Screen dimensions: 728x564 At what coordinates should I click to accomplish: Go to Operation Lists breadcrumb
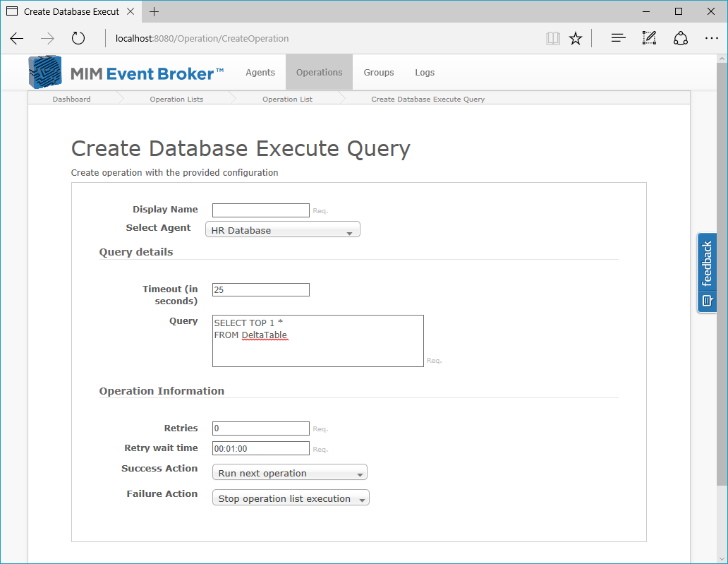[176, 99]
